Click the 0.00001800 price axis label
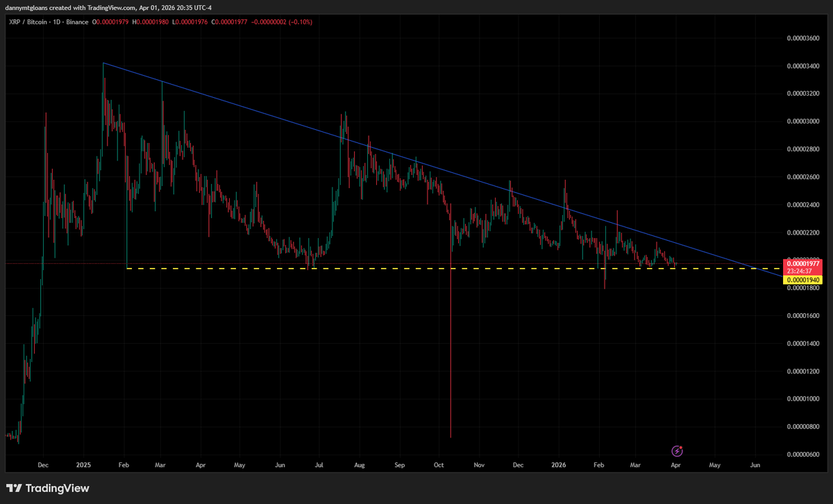The width and height of the screenshot is (833, 504). tap(805, 287)
